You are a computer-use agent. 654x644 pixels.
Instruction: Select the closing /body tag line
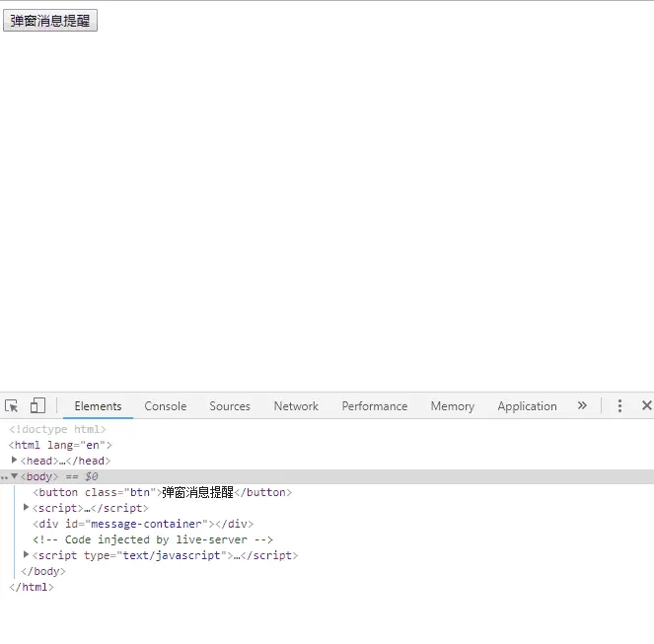pos(43,571)
